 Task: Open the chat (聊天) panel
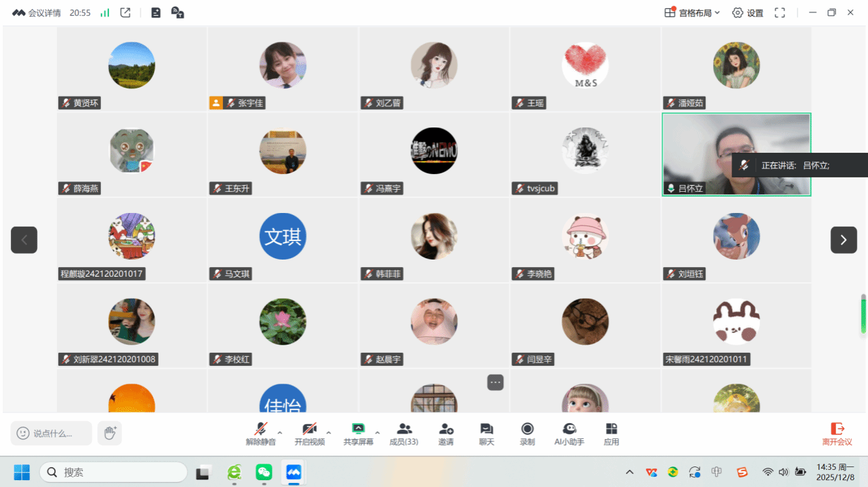click(x=486, y=429)
